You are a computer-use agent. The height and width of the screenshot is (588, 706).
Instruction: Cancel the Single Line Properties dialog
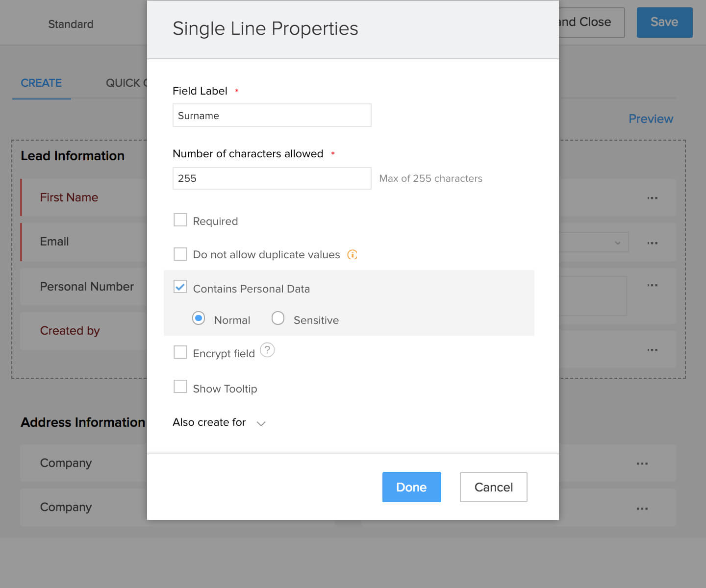point(493,487)
